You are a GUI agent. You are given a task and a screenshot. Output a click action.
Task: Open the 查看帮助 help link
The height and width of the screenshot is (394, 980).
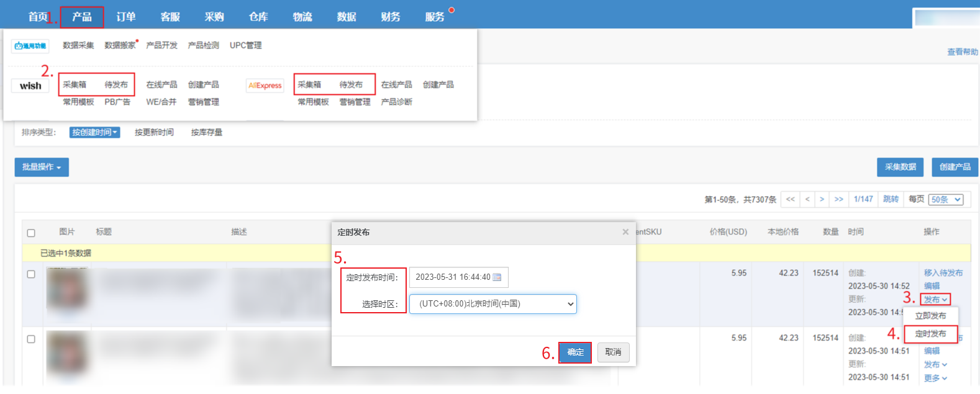963,52
